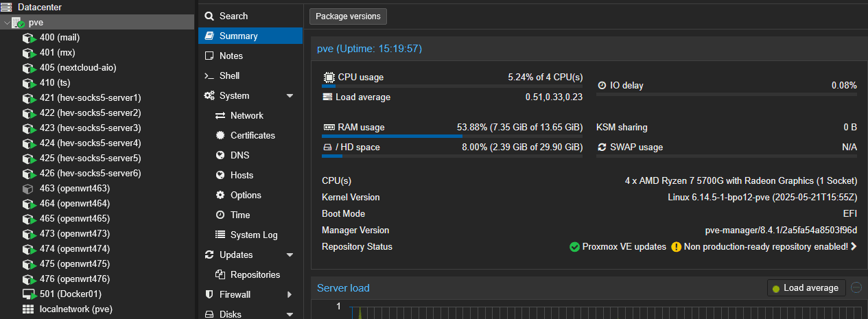Expand the Firewall submenu arrow
Screen dimensions: 868x319
click(290, 295)
